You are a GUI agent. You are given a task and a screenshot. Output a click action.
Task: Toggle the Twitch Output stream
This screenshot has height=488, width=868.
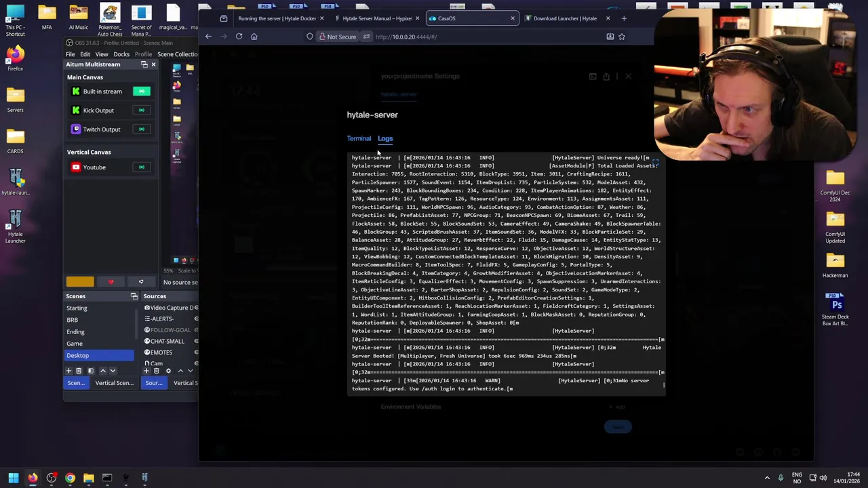point(141,129)
